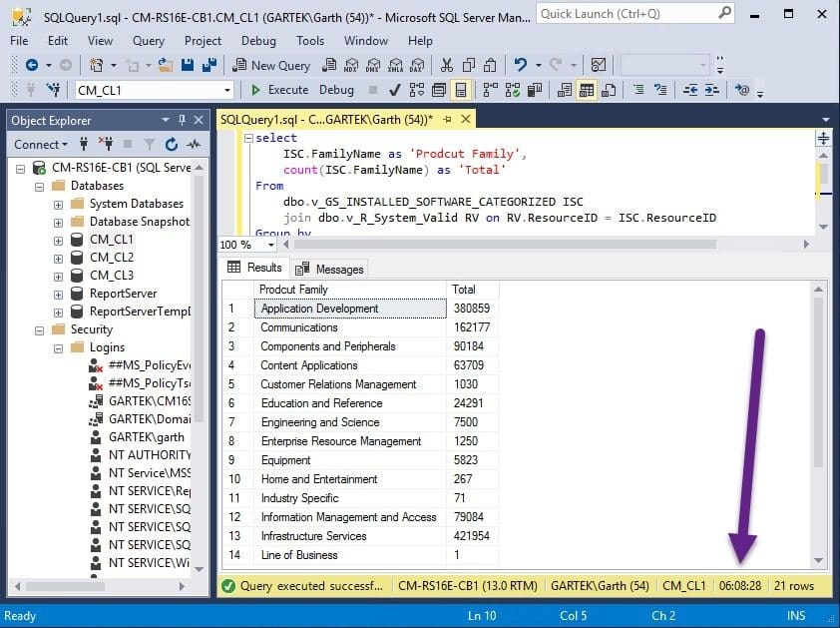Click the Disconnect icon in Object Explorer

pos(106,144)
